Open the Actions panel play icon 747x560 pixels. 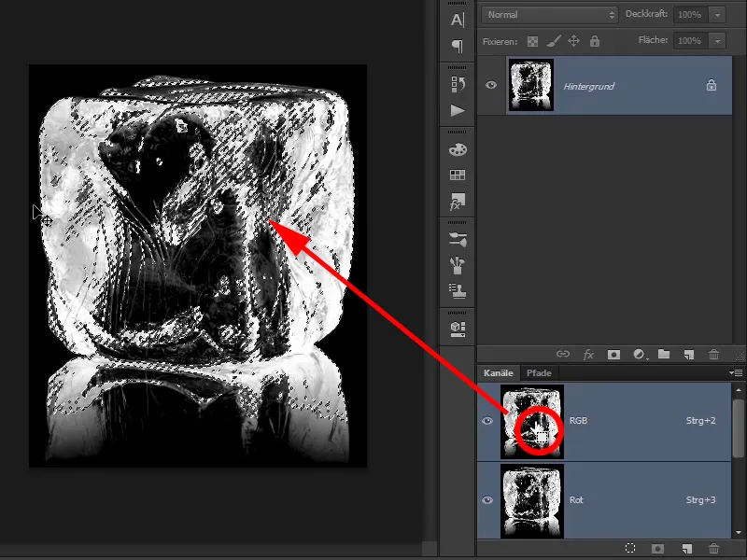point(458,111)
